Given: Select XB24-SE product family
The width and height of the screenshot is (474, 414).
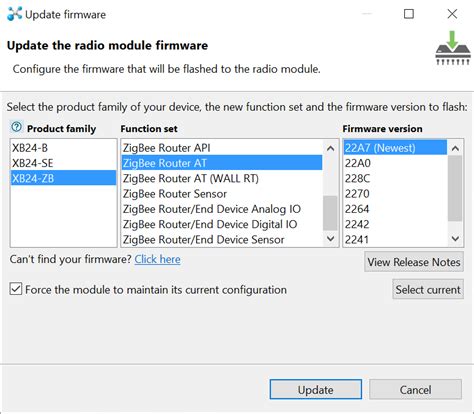Looking at the screenshot, I should tap(63, 163).
